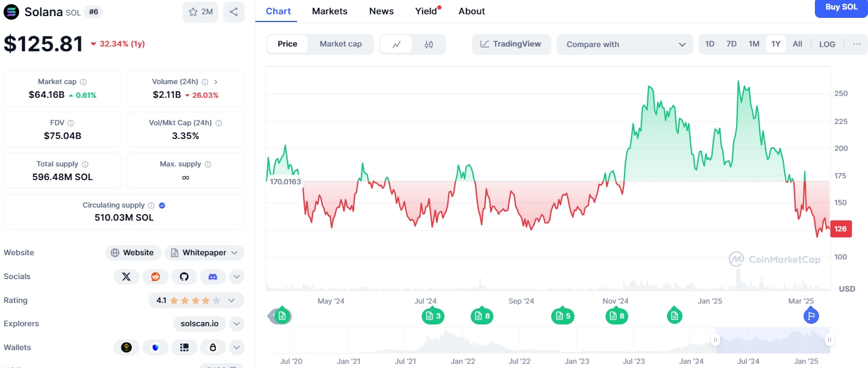Show Circulating supply info icon

coord(151,205)
